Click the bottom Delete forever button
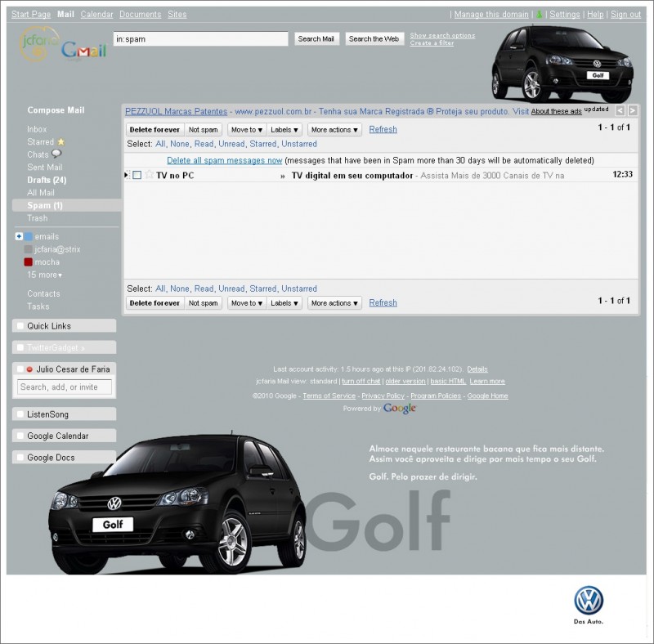Screen dimensions: 654x644 click(x=155, y=303)
